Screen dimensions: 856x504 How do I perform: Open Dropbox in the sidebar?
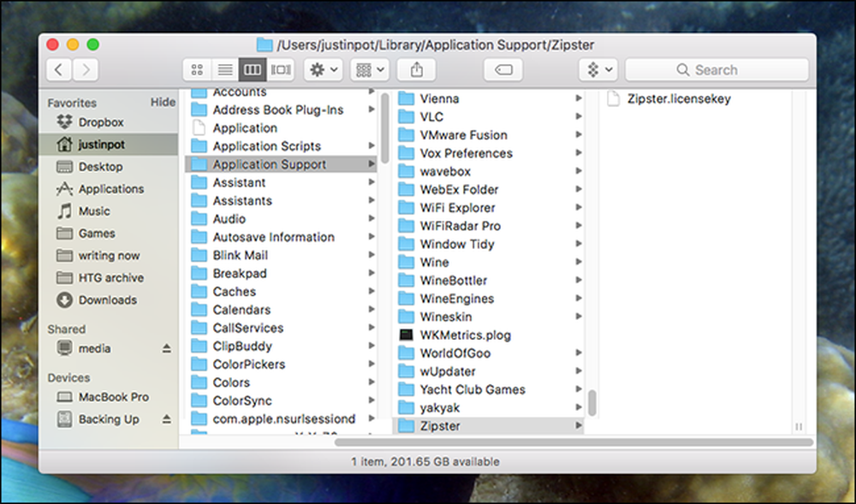pos(108,122)
